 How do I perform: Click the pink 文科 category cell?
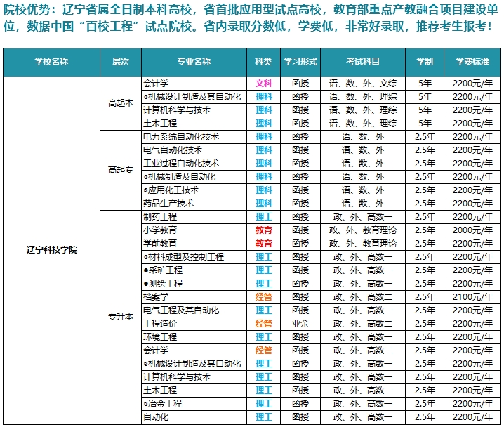263,84
